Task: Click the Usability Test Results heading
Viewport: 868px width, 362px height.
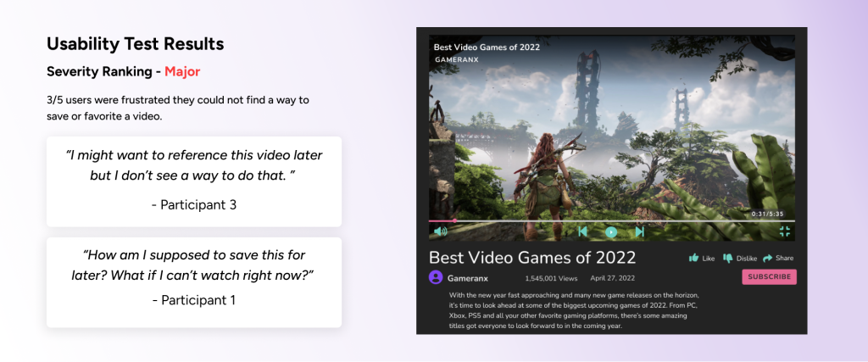Action: tap(135, 44)
